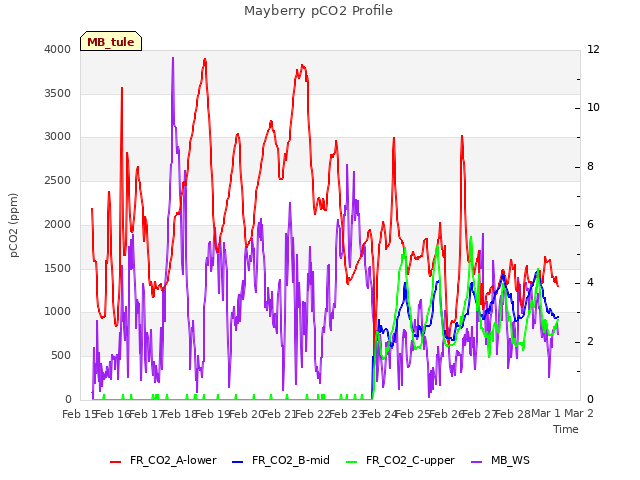Click the 3500 left y-axis tick label
The height and width of the screenshot is (480, 640).
click(58, 93)
